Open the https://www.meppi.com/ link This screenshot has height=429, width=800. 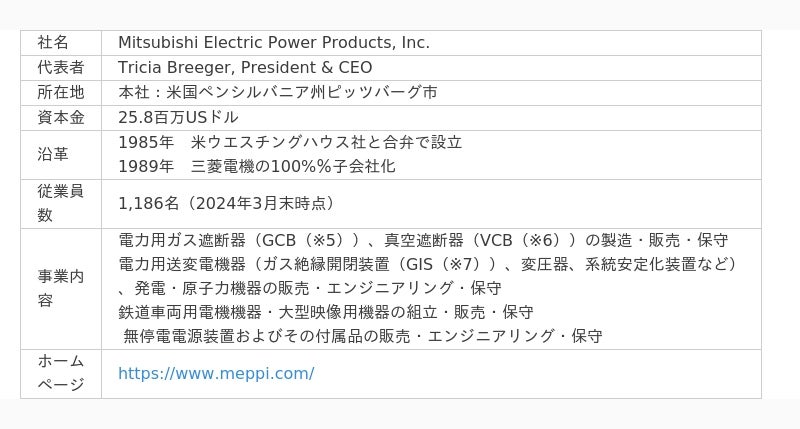216,374
